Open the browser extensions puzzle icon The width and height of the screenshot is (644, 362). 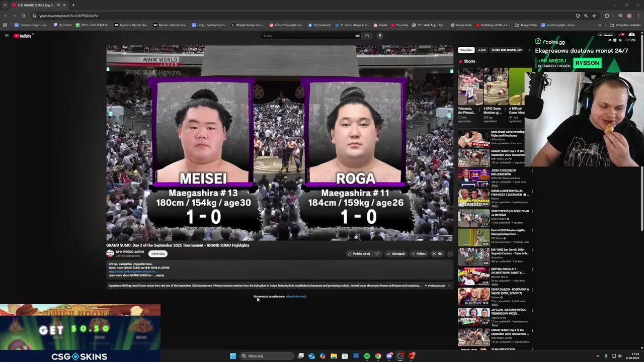pos(607,16)
